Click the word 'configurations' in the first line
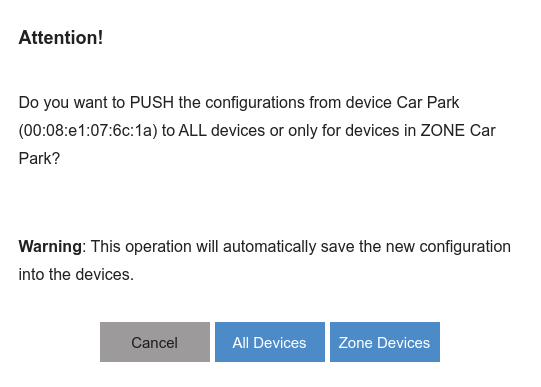This screenshot has height=387, width=541. pyautogui.click(x=255, y=103)
